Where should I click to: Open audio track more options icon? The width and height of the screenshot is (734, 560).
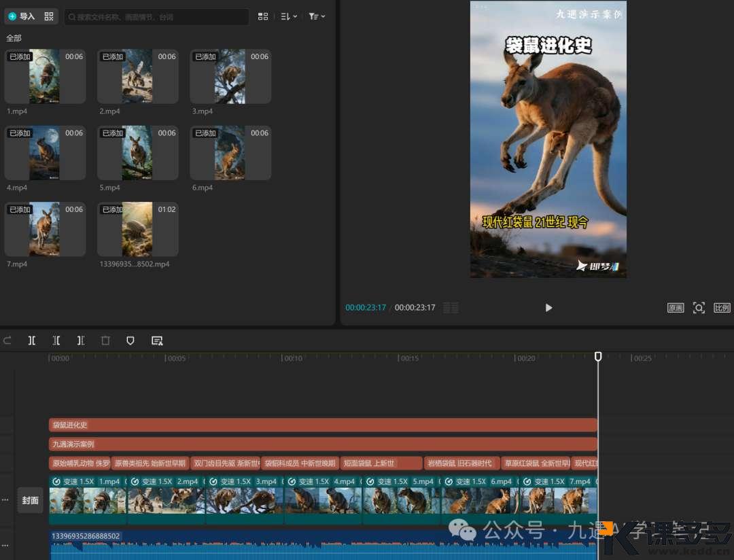tap(5, 546)
